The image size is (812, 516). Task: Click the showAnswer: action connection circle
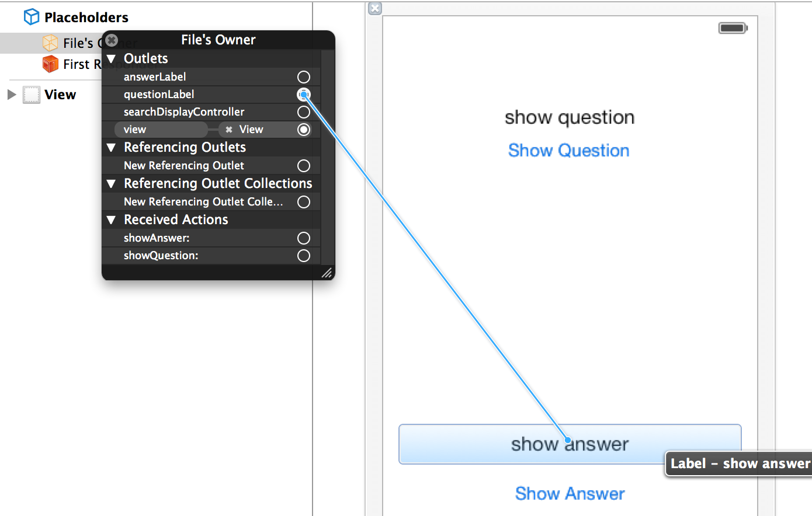[x=304, y=238]
